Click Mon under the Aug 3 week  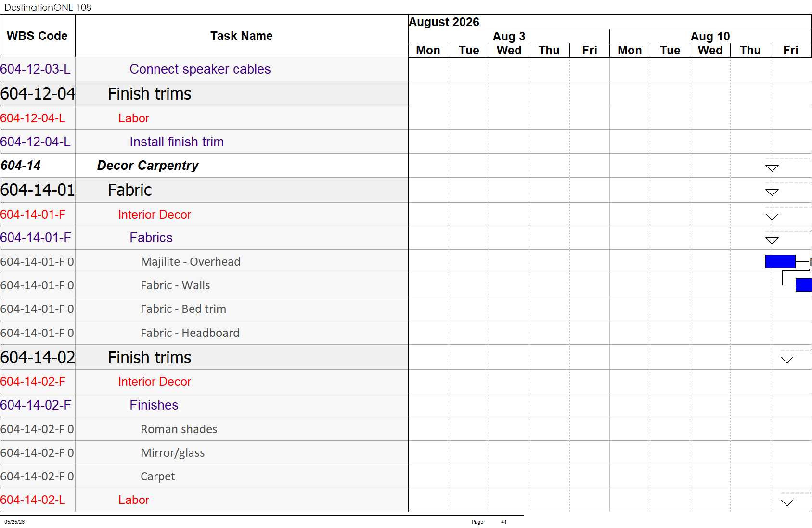coord(428,50)
